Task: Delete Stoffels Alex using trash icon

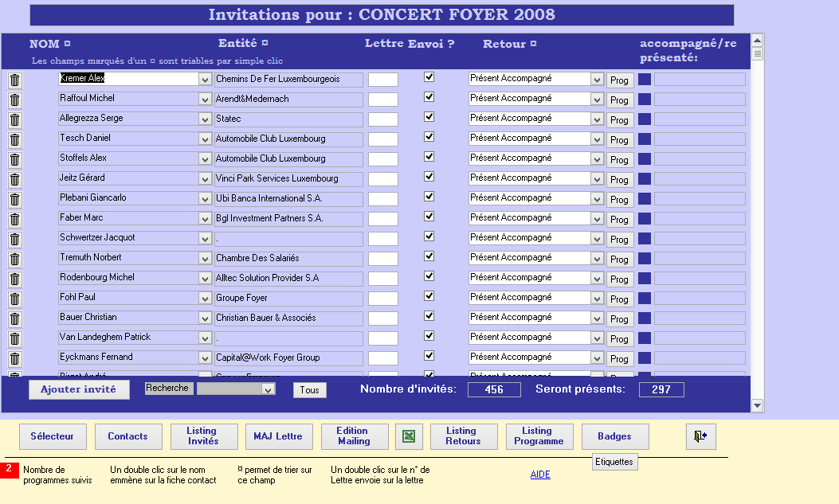Action: [15, 160]
